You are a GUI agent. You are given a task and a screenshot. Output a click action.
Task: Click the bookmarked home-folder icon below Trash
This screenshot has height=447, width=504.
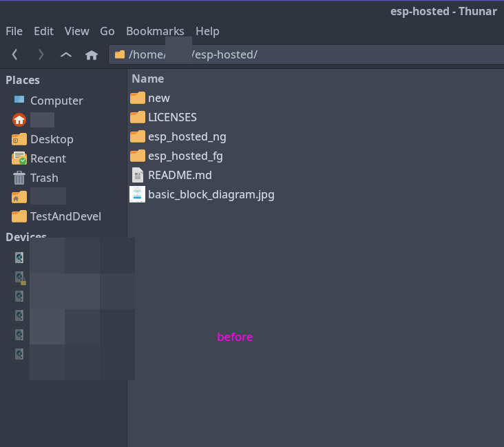[x=19, y=197]
